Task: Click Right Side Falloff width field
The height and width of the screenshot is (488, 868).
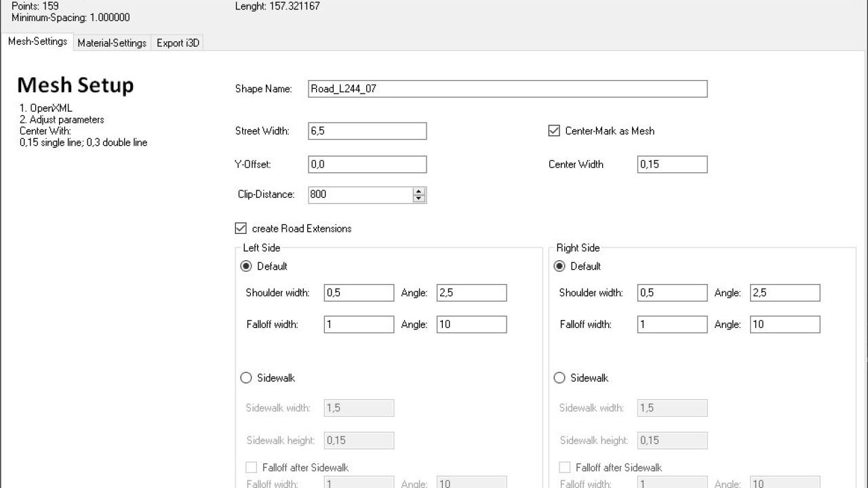Action: pyautogui.click(x=672, y=324)
